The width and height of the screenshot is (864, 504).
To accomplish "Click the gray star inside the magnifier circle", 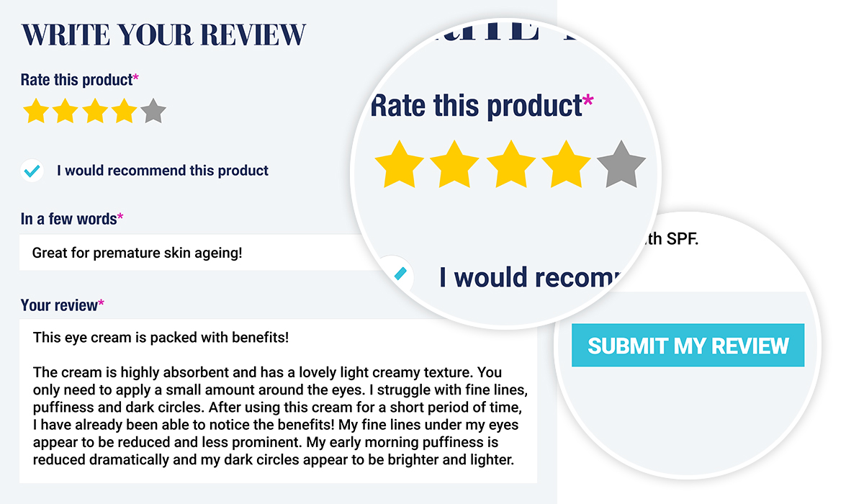I will pos(620,164).
